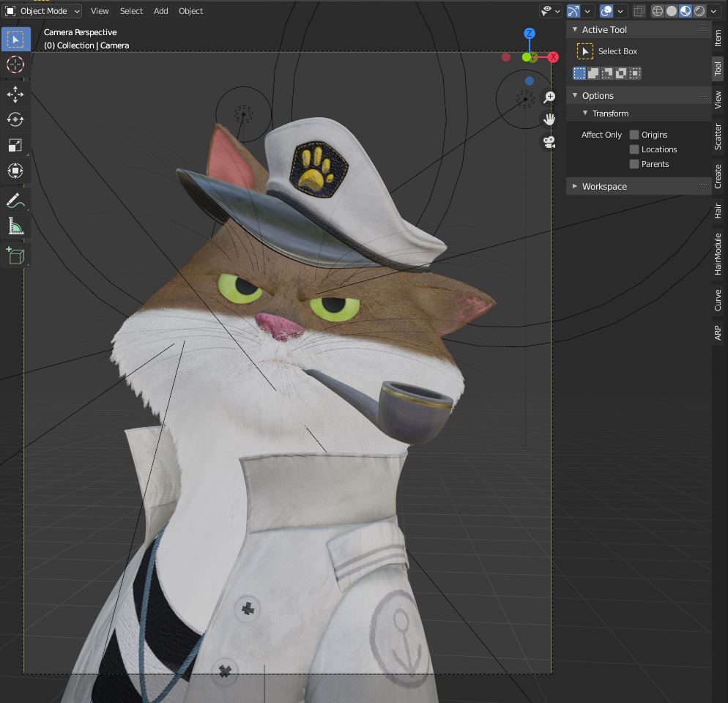
Task: Click the camera view toggle icon
Action: click(x=549, y=142)
